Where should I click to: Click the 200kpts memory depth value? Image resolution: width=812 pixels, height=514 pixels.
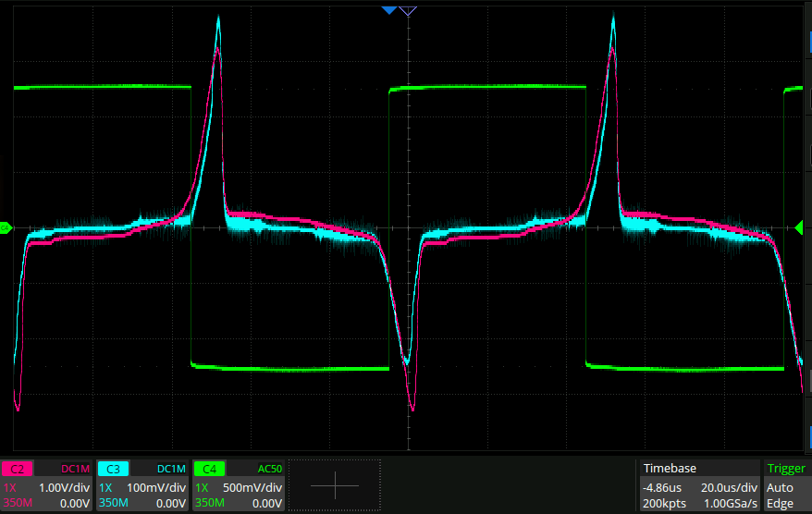point(664,503)
